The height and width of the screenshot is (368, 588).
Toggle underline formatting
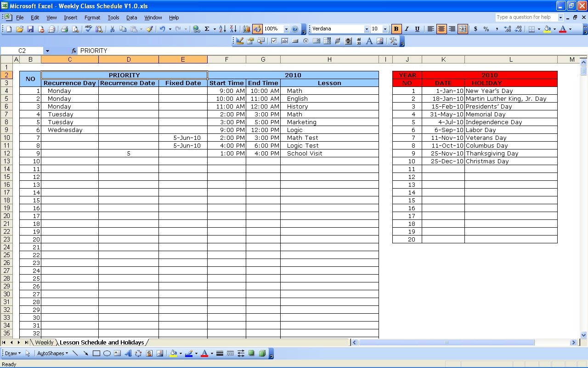[x=417, y=29]
